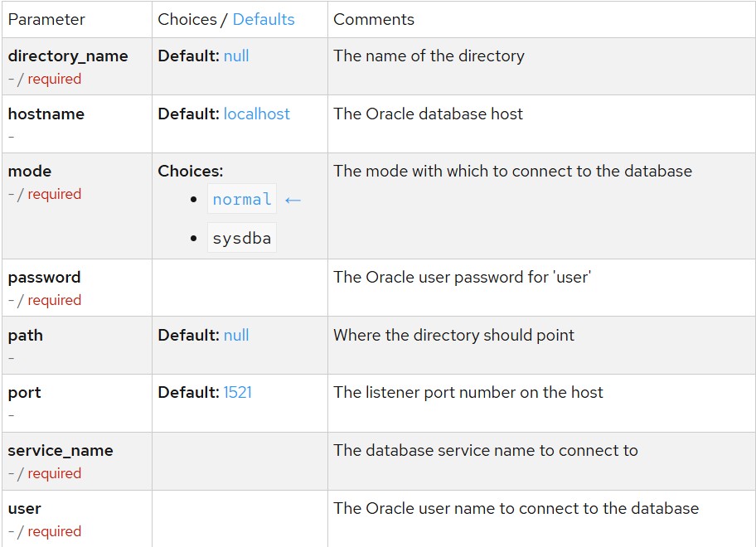This screenshot has width=756, height=547.
Task: Select the hostname parameter name
Action: click(46, 114)
